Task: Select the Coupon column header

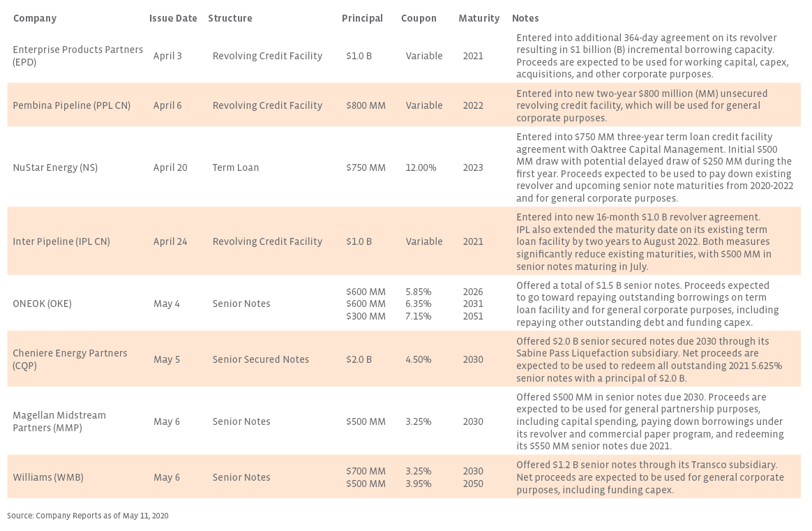Action: [x=419, y=18]
